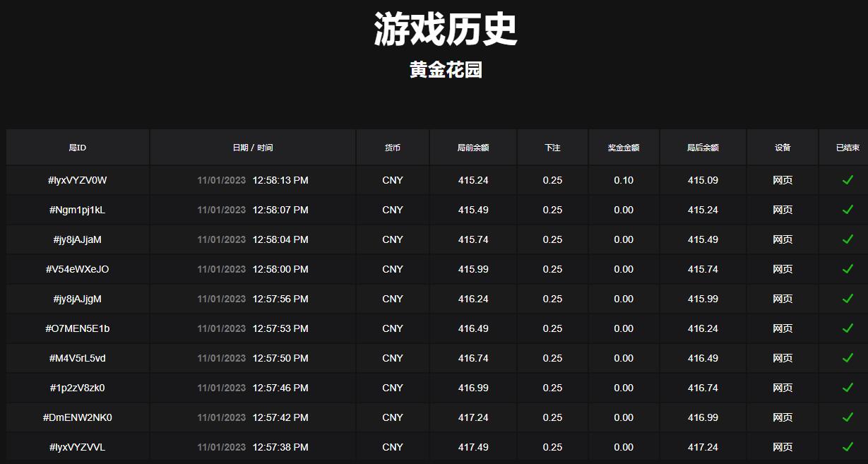Click the 12:58:13 PM timestamp
This screenshot has height=464, width=868.
280,180
